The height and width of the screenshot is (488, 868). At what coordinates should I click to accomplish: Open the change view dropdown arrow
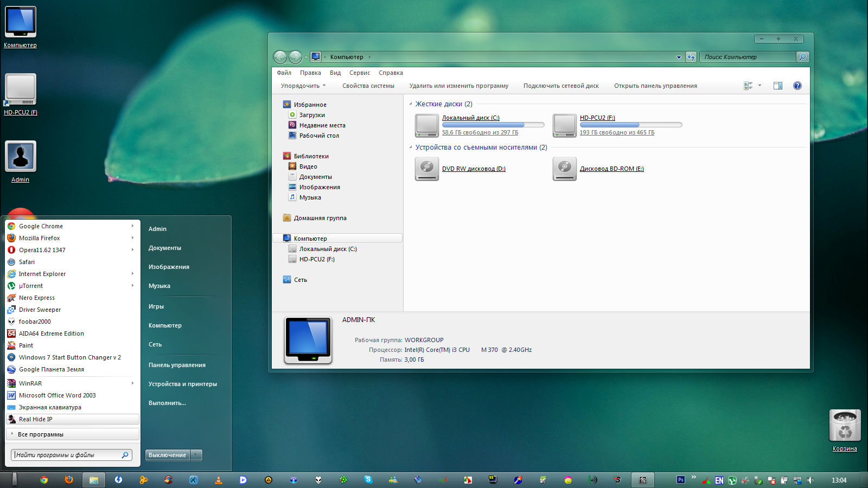759,86
